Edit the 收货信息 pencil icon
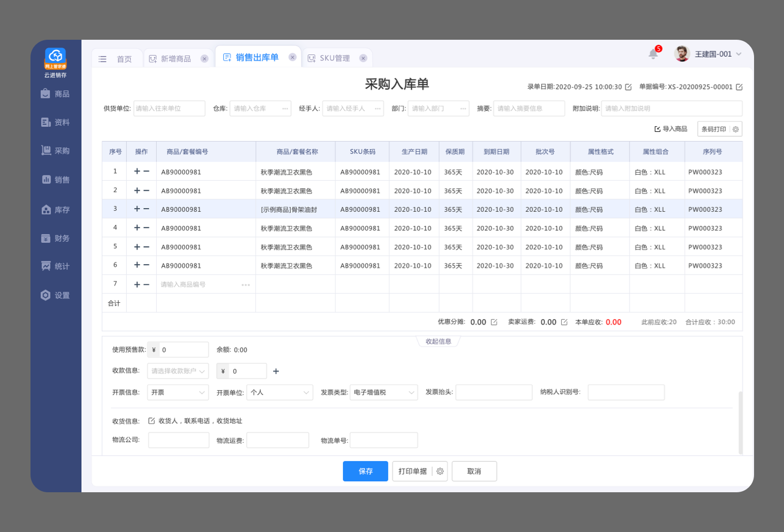 pos(151,421)
